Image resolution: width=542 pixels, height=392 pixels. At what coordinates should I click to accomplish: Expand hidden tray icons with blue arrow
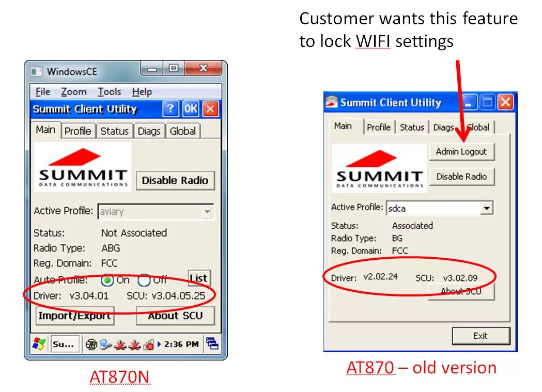(159, 344)
